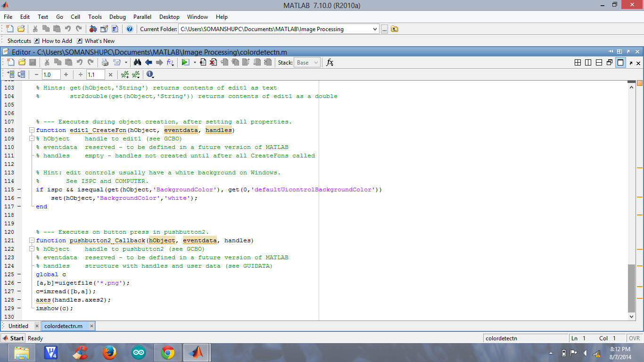Open new file in Editor toolbar
The image size is (644, 362).
(10, 62)
